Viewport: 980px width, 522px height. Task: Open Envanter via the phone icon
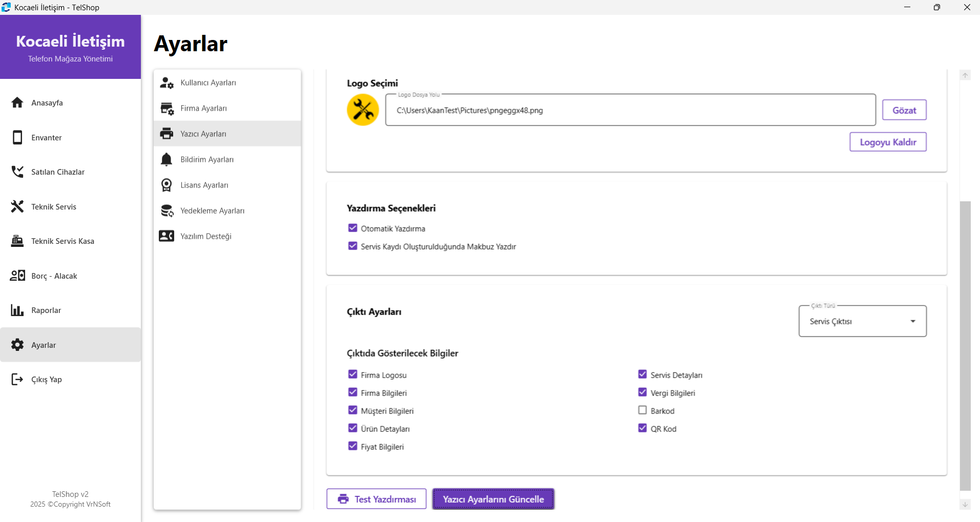point(17,137)
